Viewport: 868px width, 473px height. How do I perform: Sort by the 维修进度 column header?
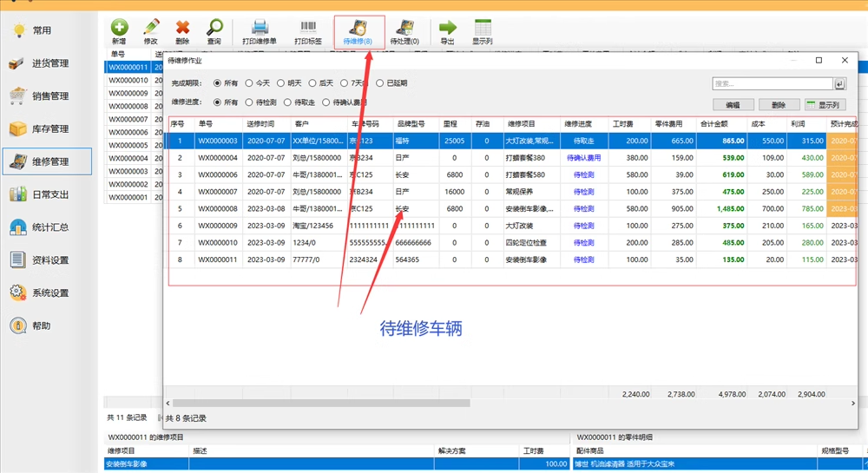[584, 124]
